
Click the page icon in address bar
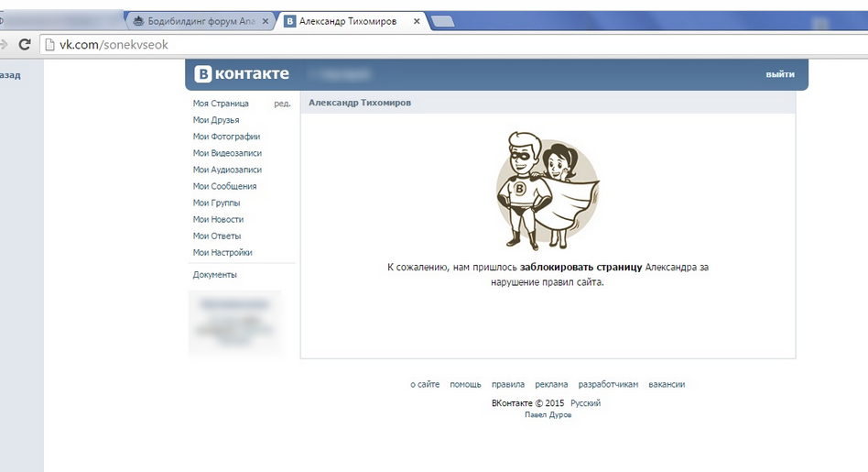click(x=50, y=44)
